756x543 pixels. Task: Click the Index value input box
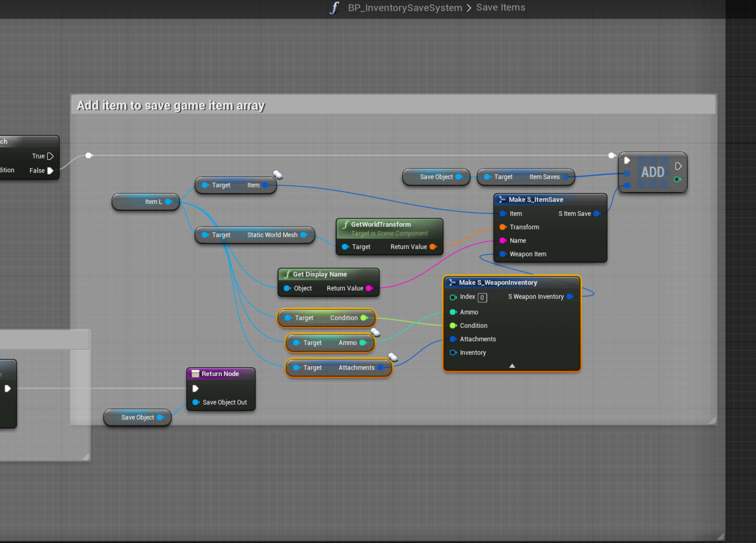click(x=482, y=297)
